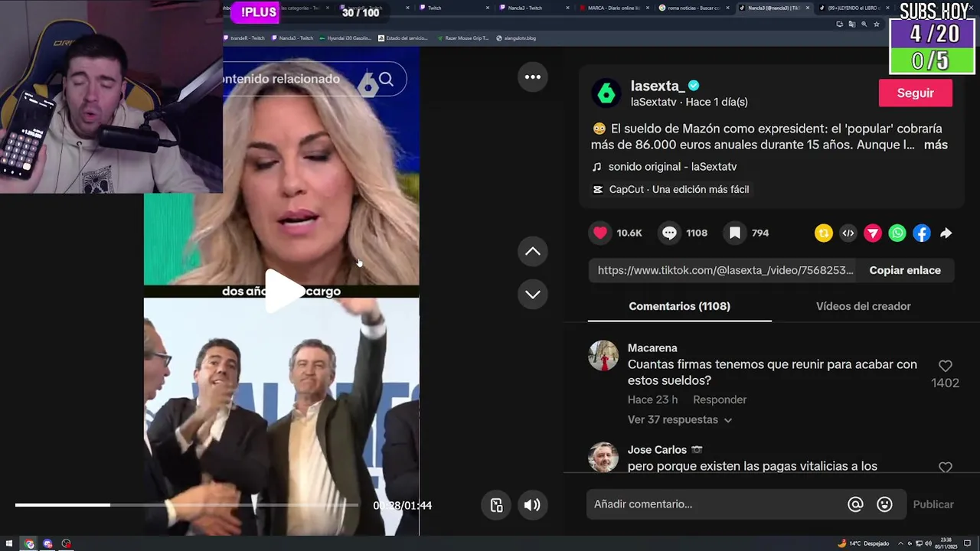The width and height of the screenshot is (980, 551).
Task: Seek on the video progress bar
Action: coord(187,505)
